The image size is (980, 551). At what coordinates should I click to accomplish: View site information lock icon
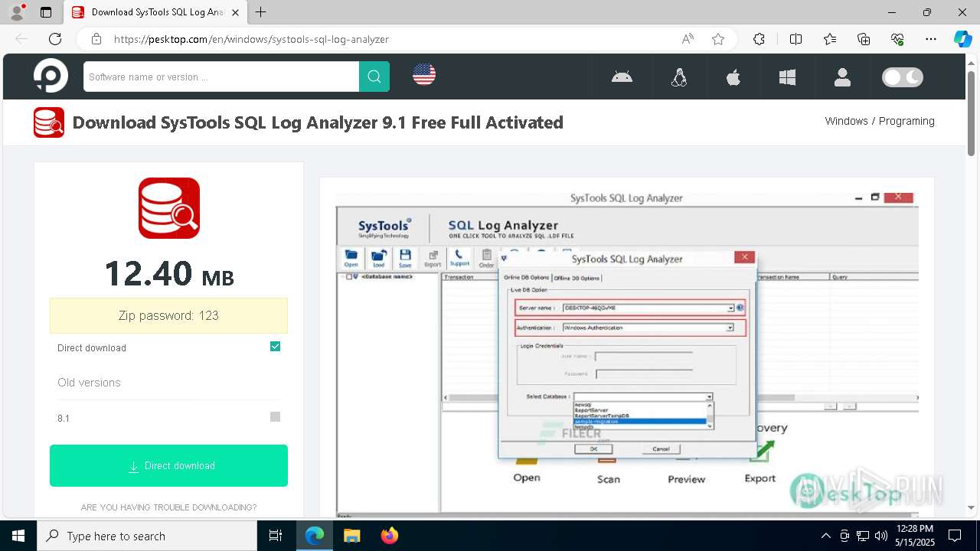point(96,39)
